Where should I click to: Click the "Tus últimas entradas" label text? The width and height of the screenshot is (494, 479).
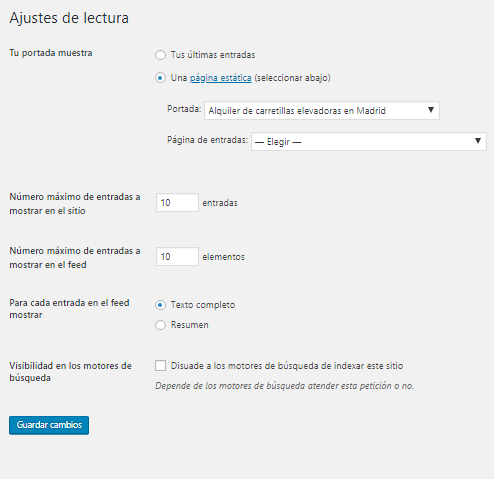click(x=213, y=55)
